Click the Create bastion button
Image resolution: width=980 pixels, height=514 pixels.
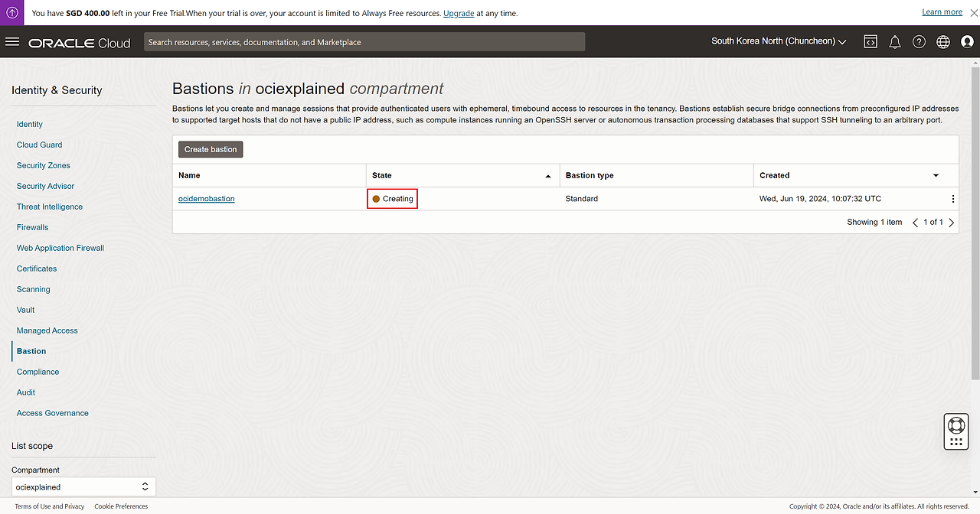211,149
